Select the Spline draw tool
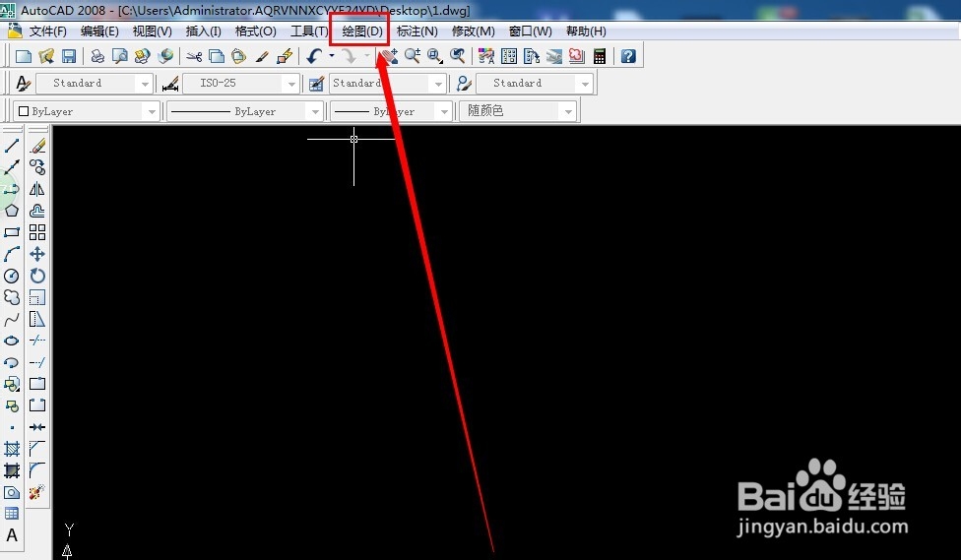The height and width of the screenshot is (560, 961). pos(12,319)
